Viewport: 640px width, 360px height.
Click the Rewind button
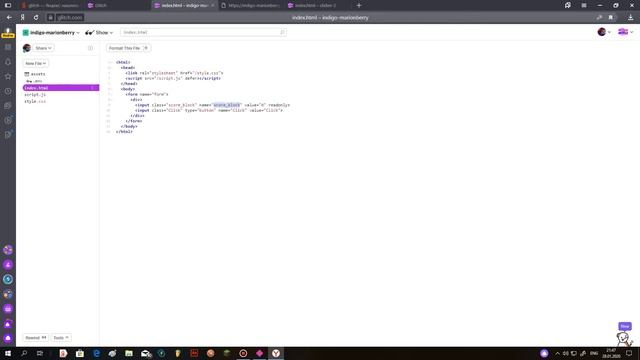(36, 338)
